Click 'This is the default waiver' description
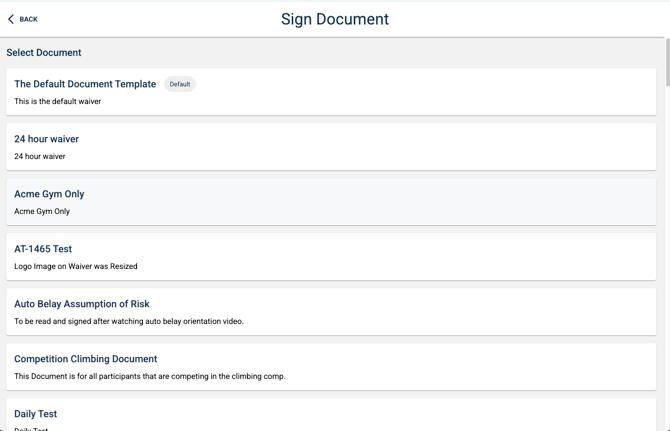670x431 pixels. pyautogui.click(x=57, y=101)
